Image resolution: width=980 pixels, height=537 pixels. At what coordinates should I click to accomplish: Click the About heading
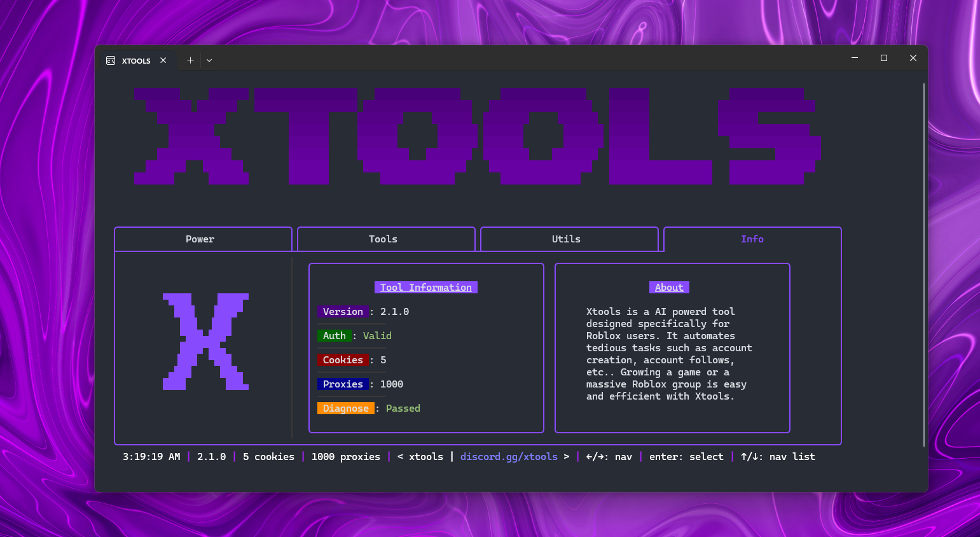[669, 288]
